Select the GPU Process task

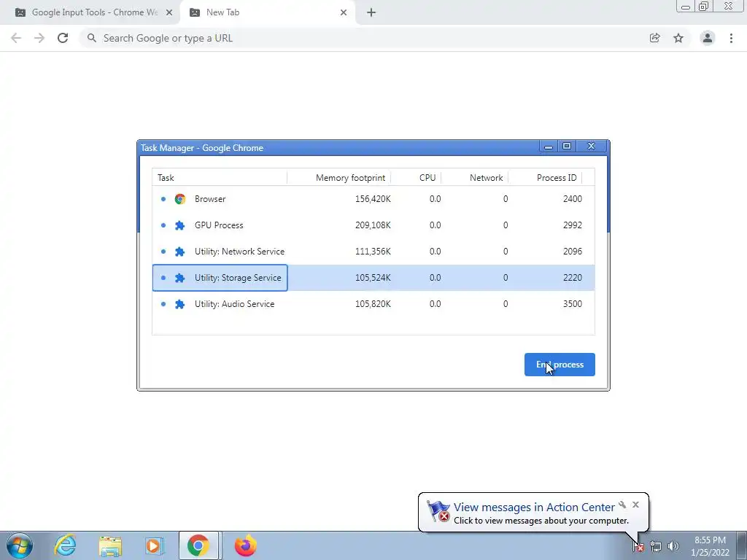pyautogui.click(x=373, y=225)
